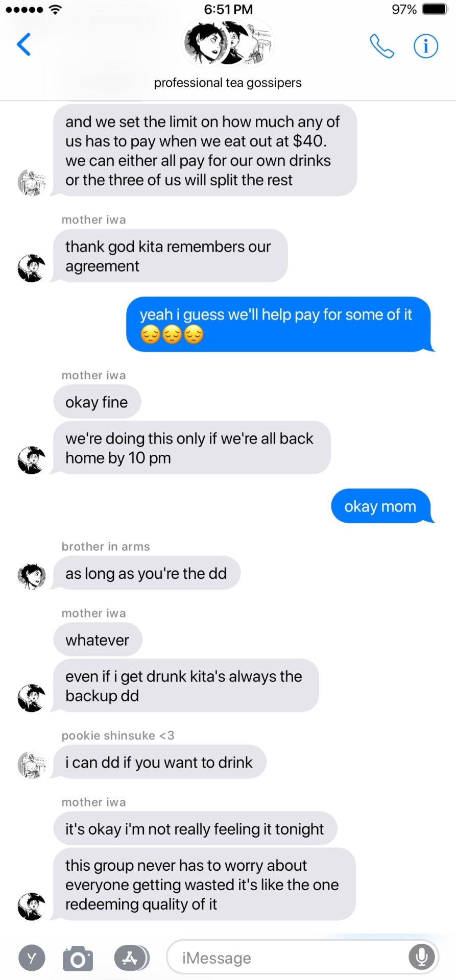
Task: Start a call with the phone icon
Action: point(381,46)
